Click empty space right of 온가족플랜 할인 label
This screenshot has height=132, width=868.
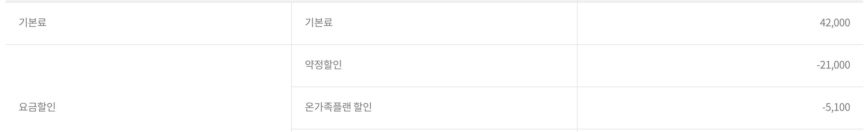coord(472,107)
